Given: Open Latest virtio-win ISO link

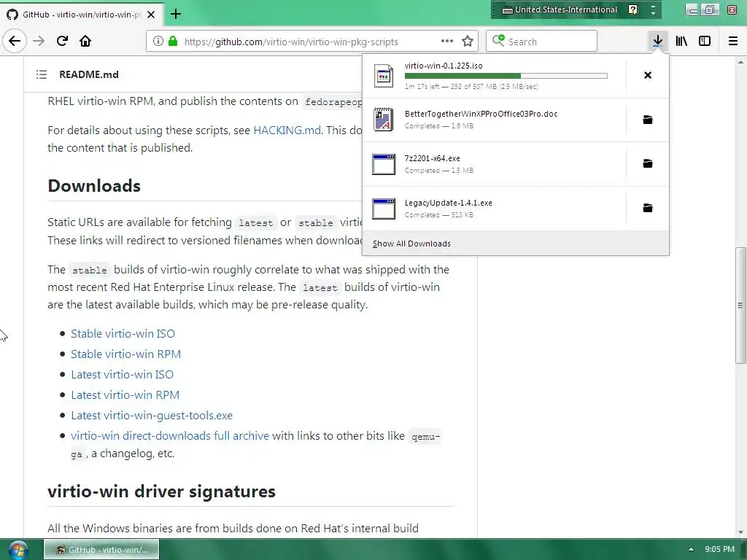Looking at the screenshot, I should [x=122, y=375].
